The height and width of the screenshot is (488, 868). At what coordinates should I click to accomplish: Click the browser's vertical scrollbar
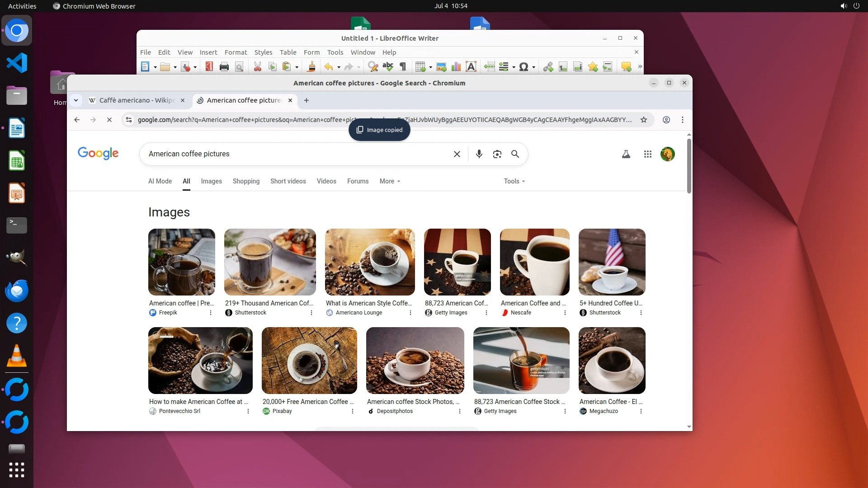coord(689,166)
